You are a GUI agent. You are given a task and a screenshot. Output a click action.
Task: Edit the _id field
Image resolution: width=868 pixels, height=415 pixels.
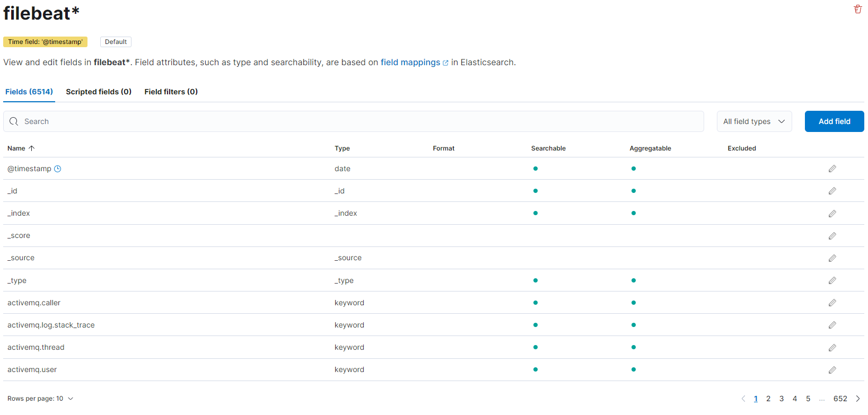coord(832,191)
